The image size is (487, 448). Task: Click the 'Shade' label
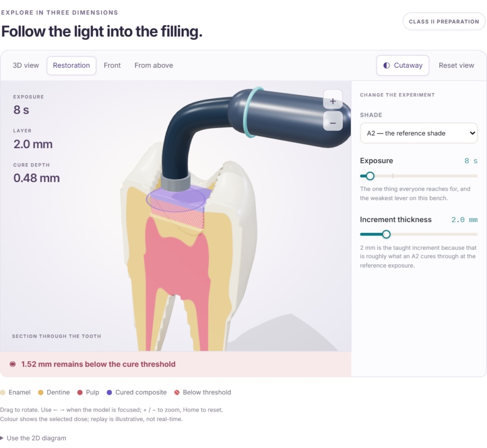tap(371, 115)
